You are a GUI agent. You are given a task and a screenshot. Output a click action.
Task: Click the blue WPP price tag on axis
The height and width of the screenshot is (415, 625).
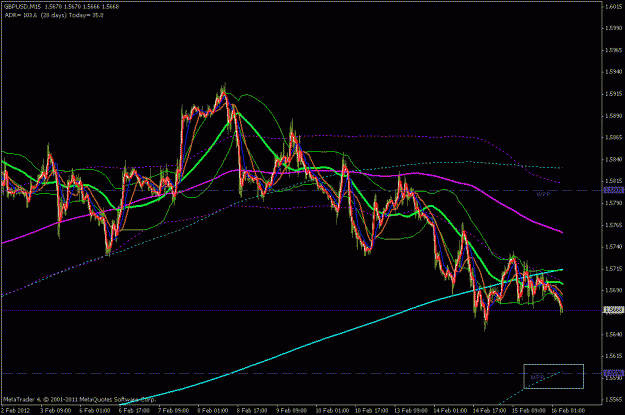pyautogui.click(x=614, y=191)
